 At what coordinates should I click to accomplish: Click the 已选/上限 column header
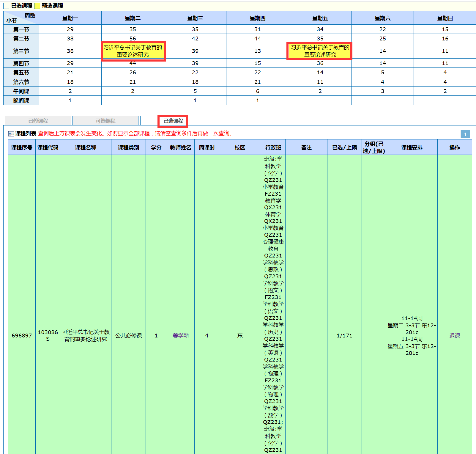click(x=344, y=147)
